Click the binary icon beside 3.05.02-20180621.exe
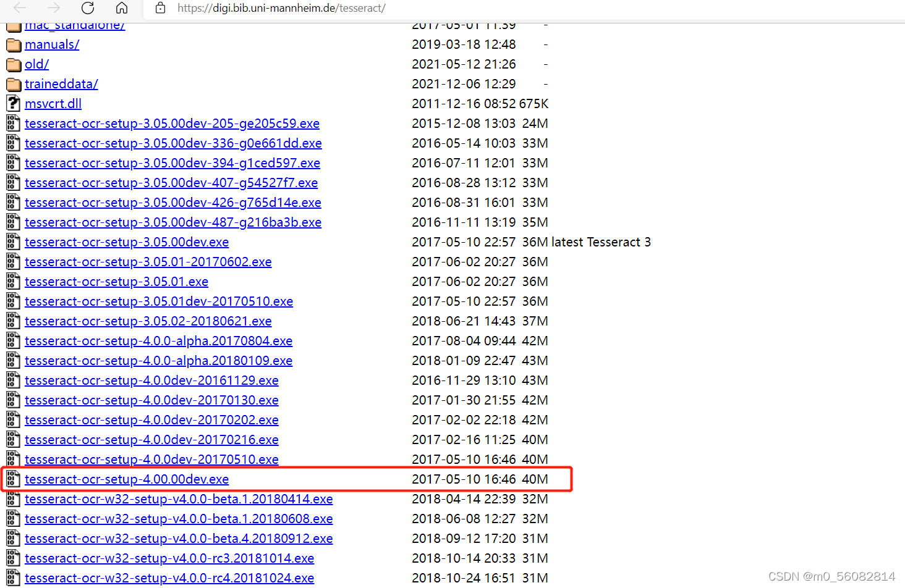The height and width of the screenshot is (588, 905). tap(14, 321)
